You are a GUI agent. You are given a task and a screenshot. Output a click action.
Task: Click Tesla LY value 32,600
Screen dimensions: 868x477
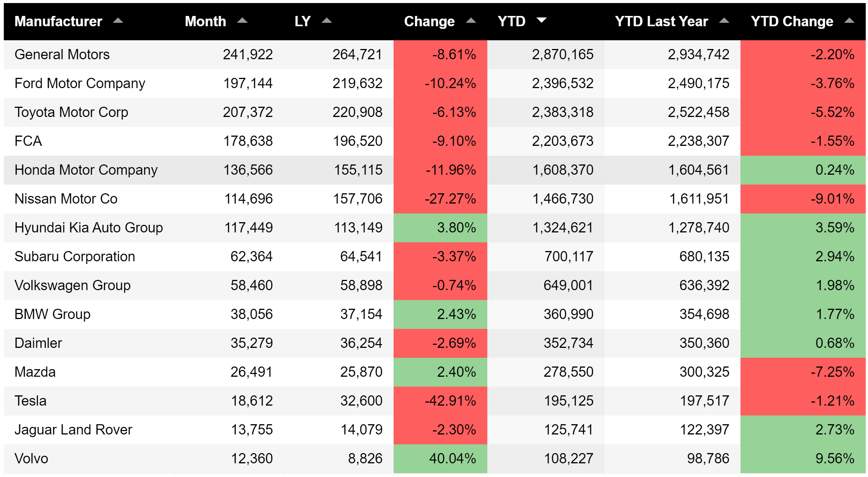[x=361, y=401]
